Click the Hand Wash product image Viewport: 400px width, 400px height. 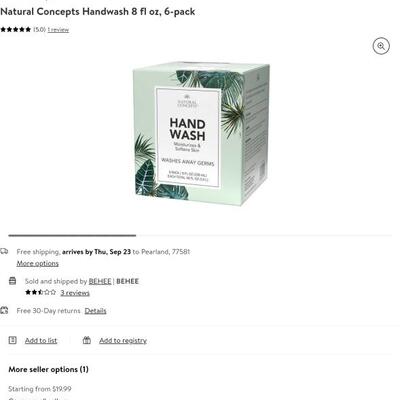pos(201,133)
